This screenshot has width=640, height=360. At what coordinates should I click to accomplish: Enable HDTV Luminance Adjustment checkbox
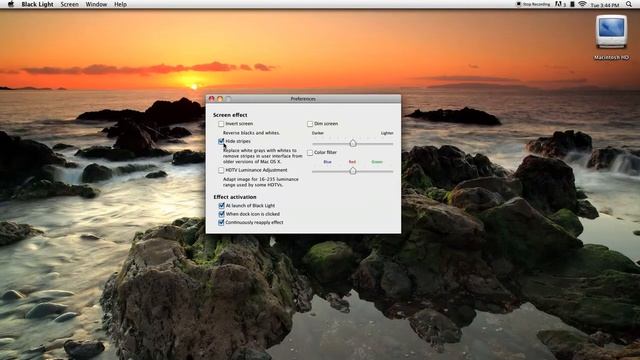pyautogui.click(x=221, y=170)
